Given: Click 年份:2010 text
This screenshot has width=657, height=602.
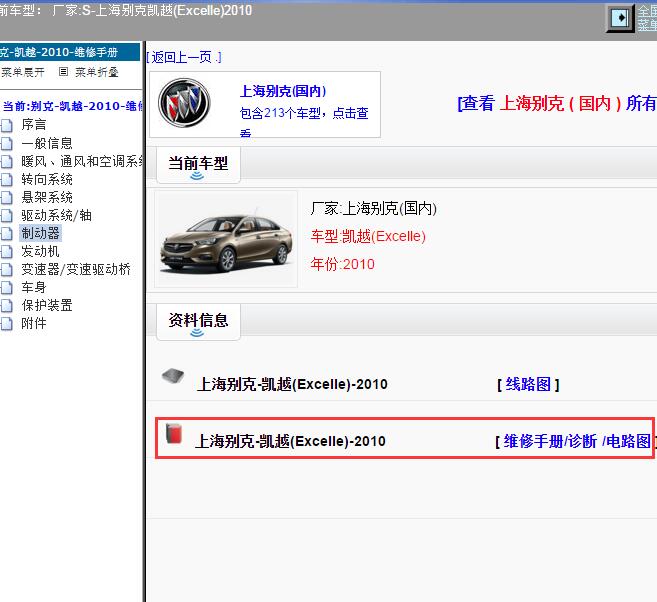Looking at the screenshot, I should [342, 264].
